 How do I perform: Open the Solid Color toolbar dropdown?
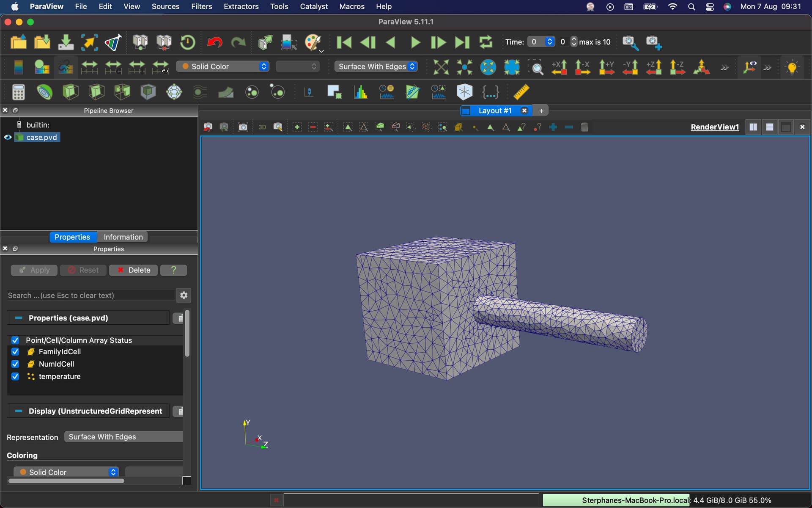pos(222,66)
